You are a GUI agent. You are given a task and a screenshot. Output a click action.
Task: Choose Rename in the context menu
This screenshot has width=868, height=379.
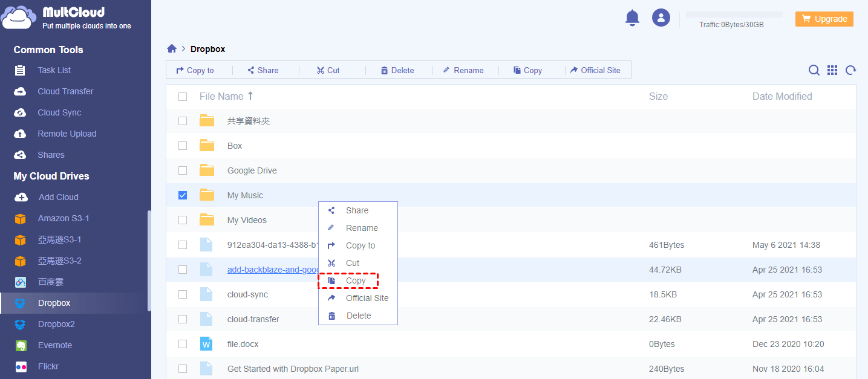[357, 228]
